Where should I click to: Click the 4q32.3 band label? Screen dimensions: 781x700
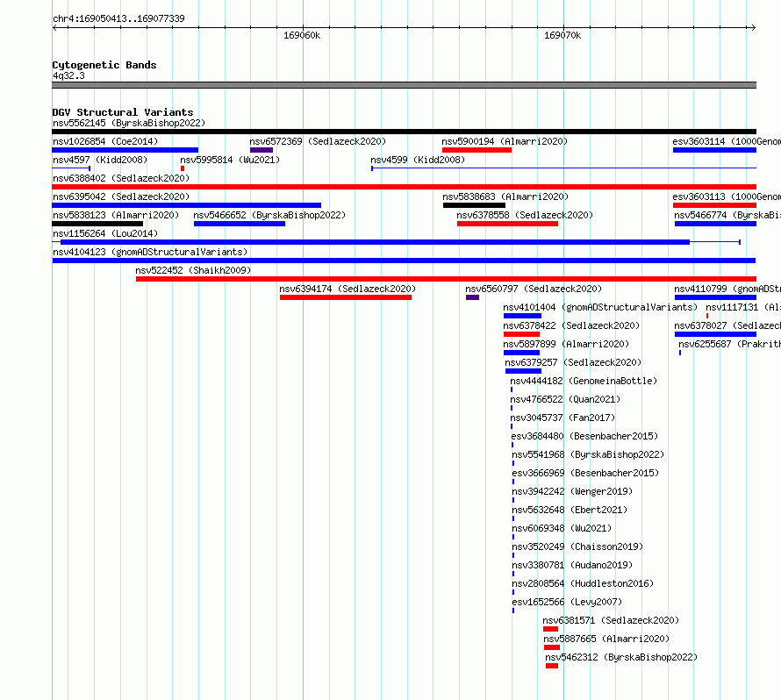click(x=68, y=75)
